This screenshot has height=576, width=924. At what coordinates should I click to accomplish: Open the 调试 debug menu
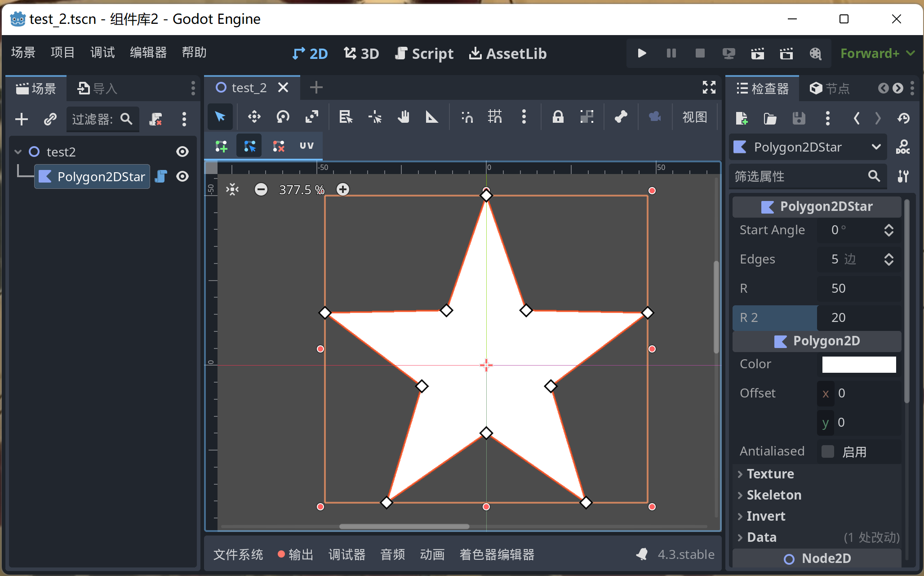102,53
